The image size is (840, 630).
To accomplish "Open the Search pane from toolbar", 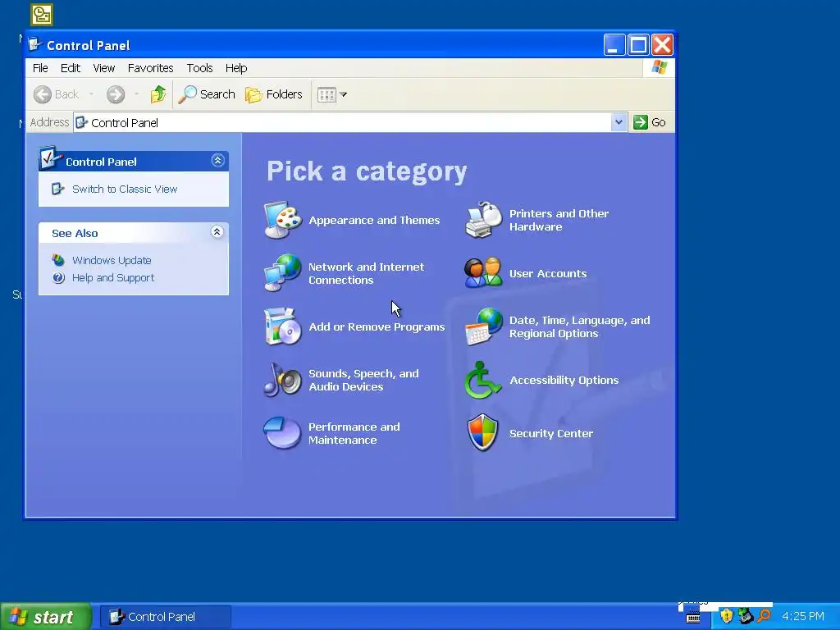I will 207,94.
